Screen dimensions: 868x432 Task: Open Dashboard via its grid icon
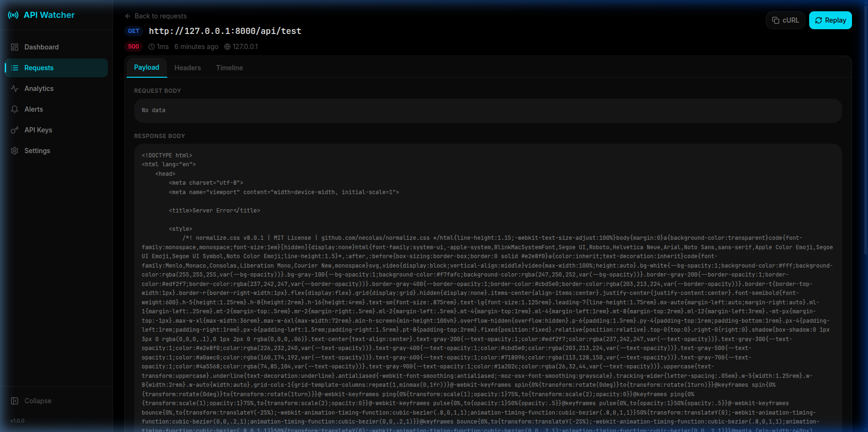coord(15,47)
